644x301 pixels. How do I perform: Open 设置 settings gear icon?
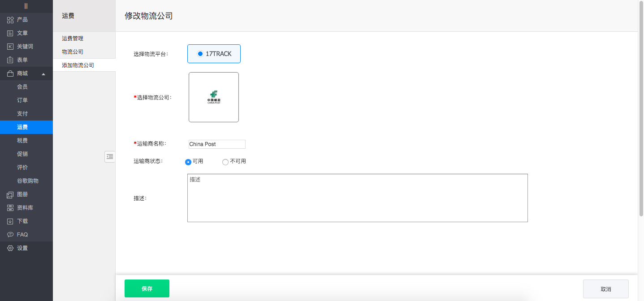coord(10,248)
